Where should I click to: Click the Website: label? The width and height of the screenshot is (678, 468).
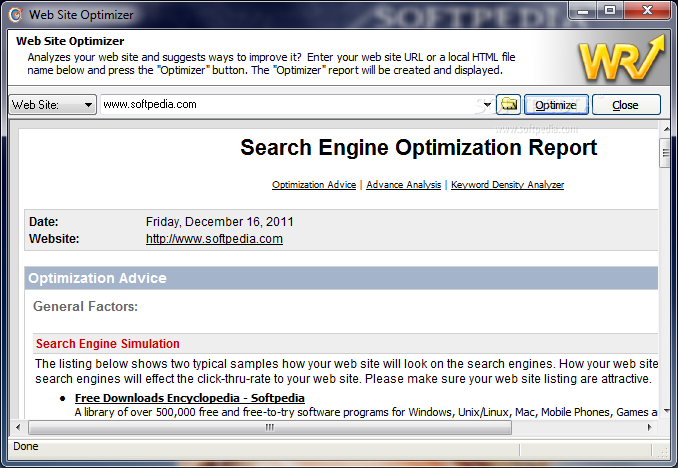[54, 239]
